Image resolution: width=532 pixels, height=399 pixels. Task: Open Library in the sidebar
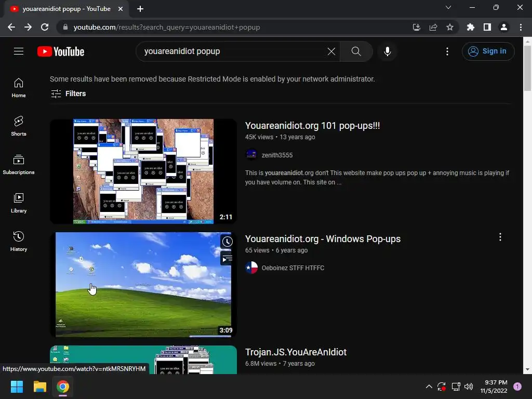tap(19, 203)
